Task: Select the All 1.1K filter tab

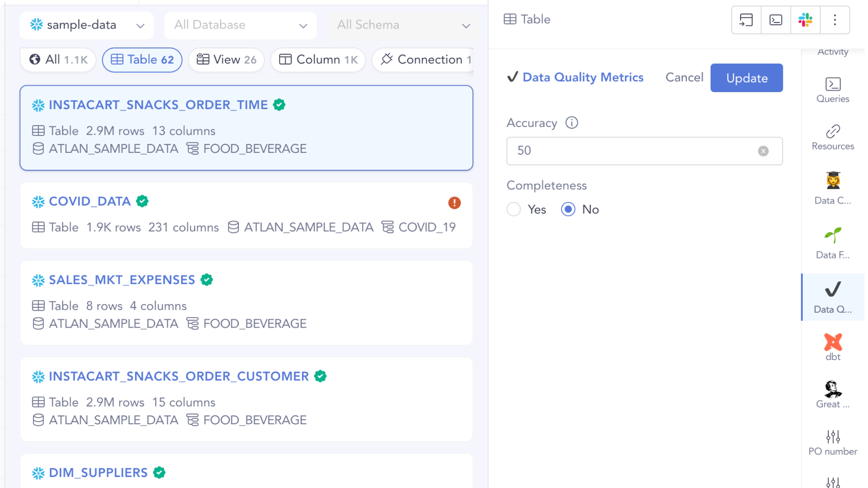Action: tap(58, 60)
